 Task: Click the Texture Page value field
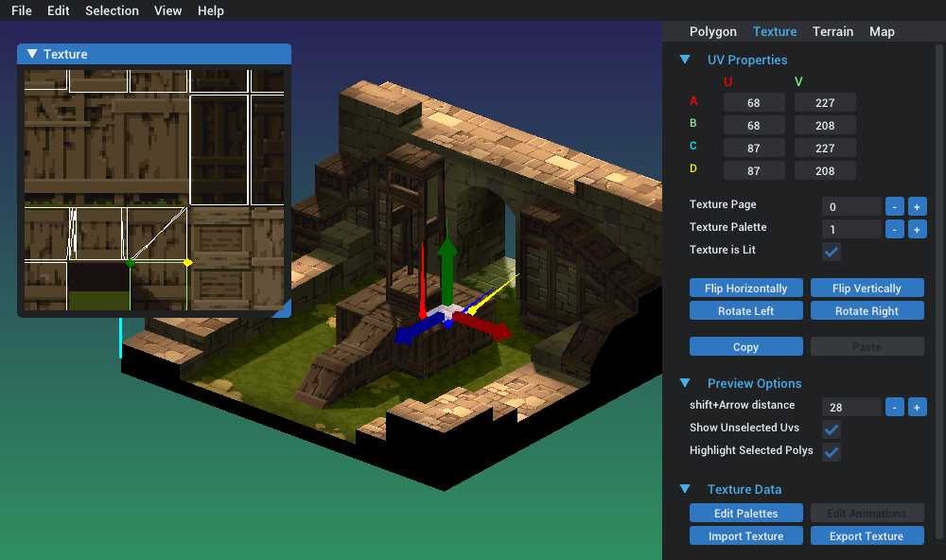pos(851,206)
